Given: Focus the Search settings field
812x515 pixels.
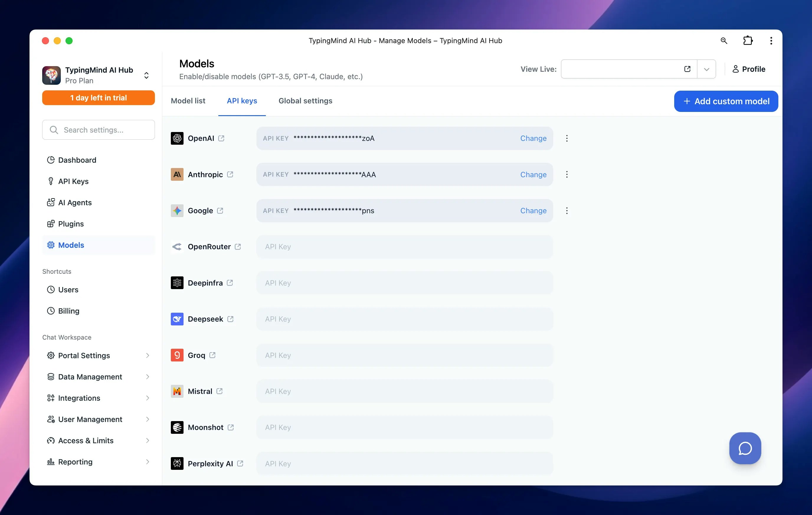Looking at the screenshot, I should (99, 130).
